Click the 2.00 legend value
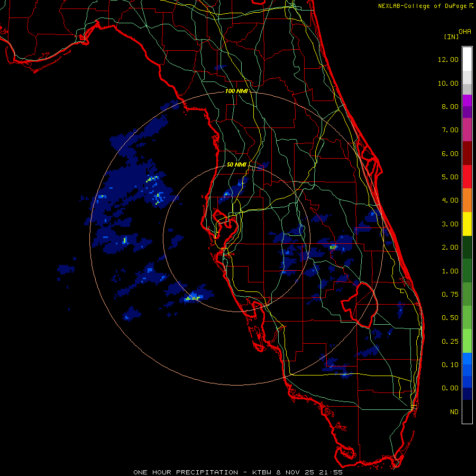 [450, 248]
